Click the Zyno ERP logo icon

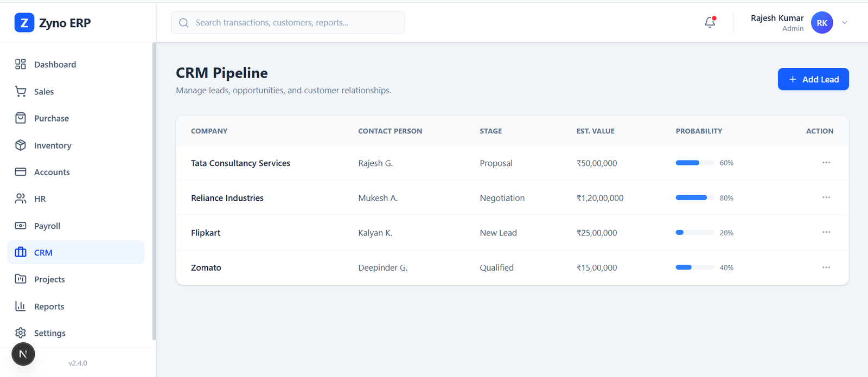[x=24, y=23]
